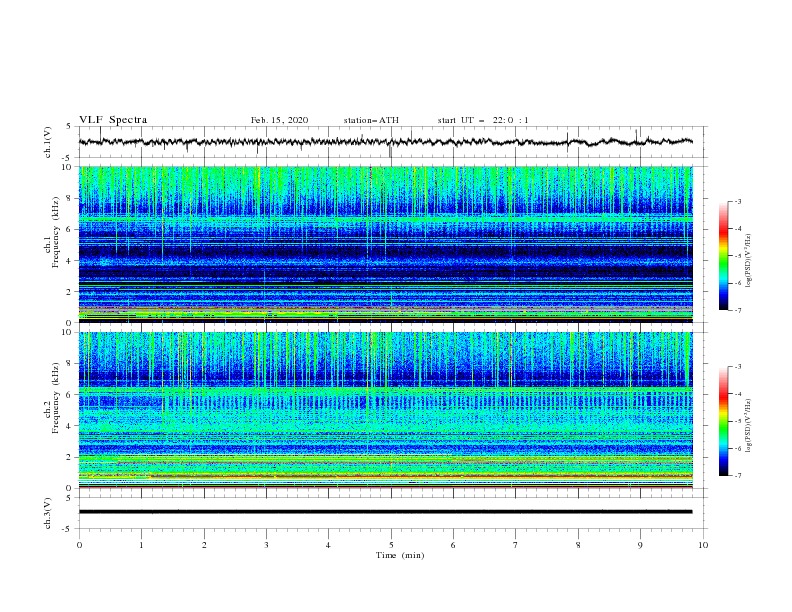Click the '-3' value on ch.1 colorbar
Image resolution: width=792 pixels, height=612 pixels.
click(737, 201)
